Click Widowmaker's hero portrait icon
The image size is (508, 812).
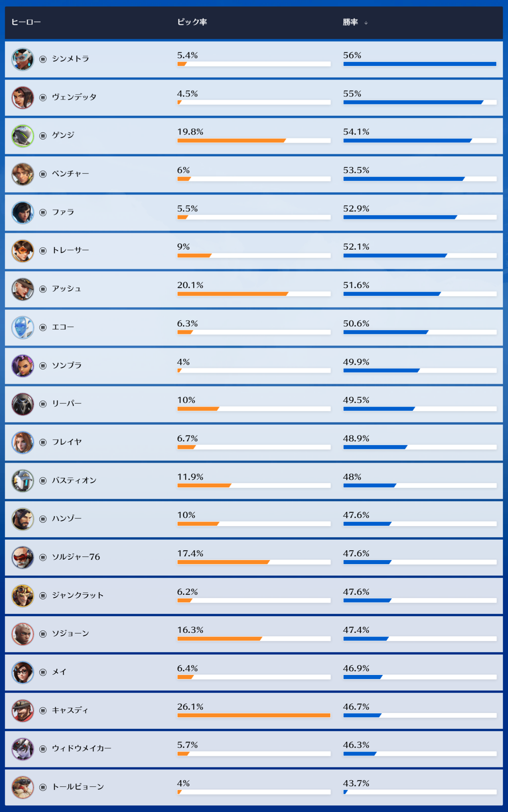click(x=22, y=749)
